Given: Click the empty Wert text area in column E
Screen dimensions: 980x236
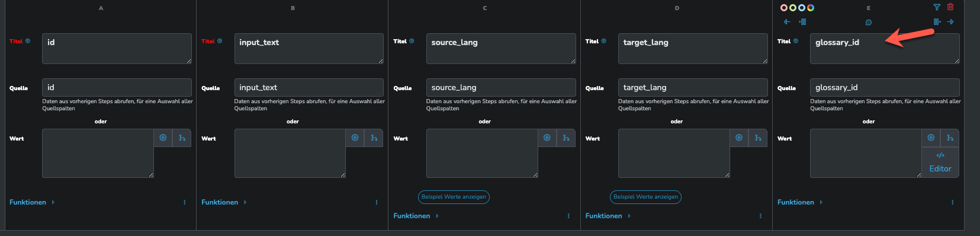Looking at the screenshot, I should click(866, 154).
